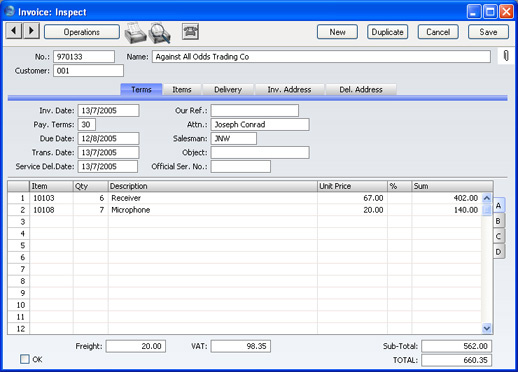The width and height of the screenshot is (518, 372).
Task: Show flip B of item grid
Action: (x=499, y=221)
